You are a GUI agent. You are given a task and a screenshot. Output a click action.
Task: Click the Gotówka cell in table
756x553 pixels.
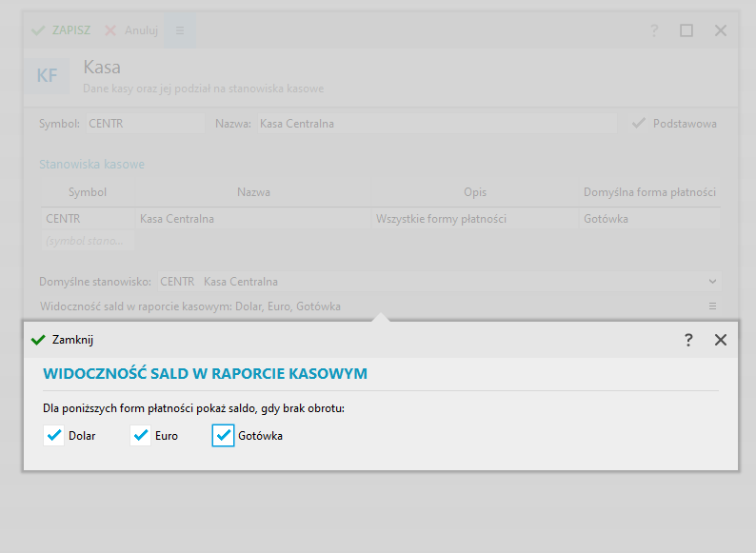pyautogui.click(x=649, y=219)
